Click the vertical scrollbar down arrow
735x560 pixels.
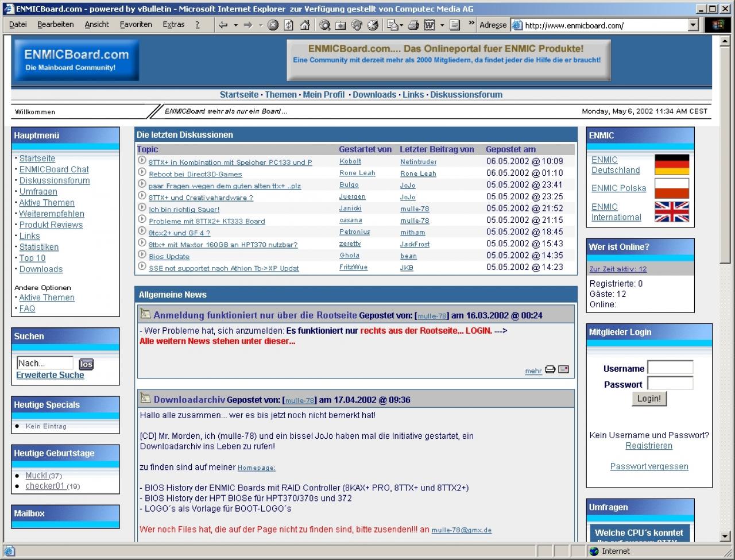[724, 537]
